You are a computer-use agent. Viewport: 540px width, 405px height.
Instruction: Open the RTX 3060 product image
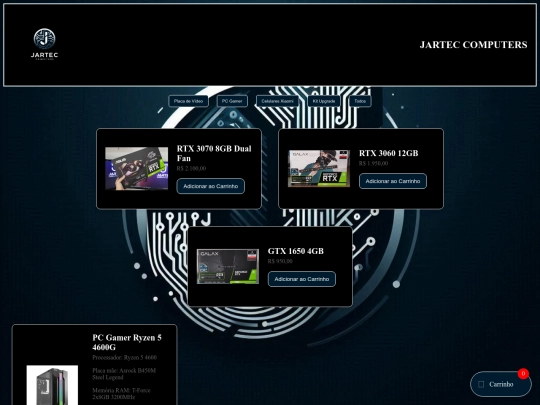click(x=319, y=168)
